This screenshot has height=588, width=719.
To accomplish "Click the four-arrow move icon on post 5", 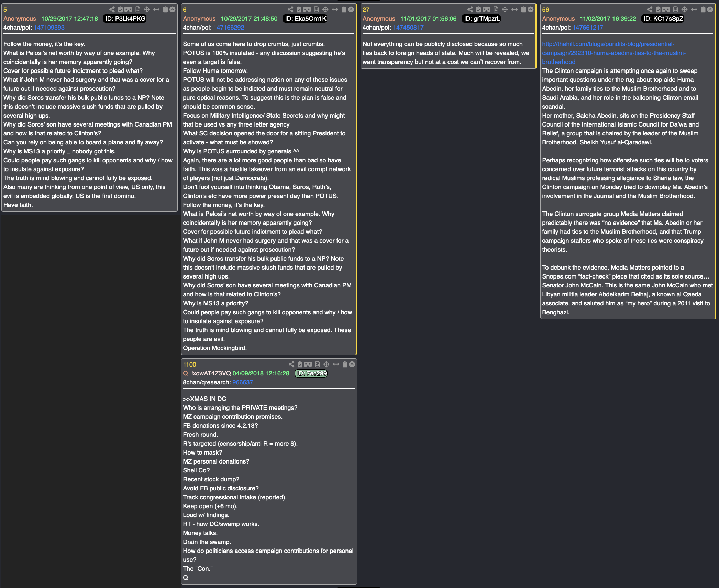I will tap(147, 9).
